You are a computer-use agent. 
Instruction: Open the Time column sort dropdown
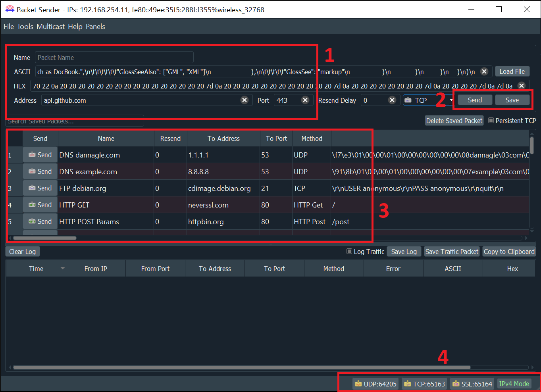point(62,268)
